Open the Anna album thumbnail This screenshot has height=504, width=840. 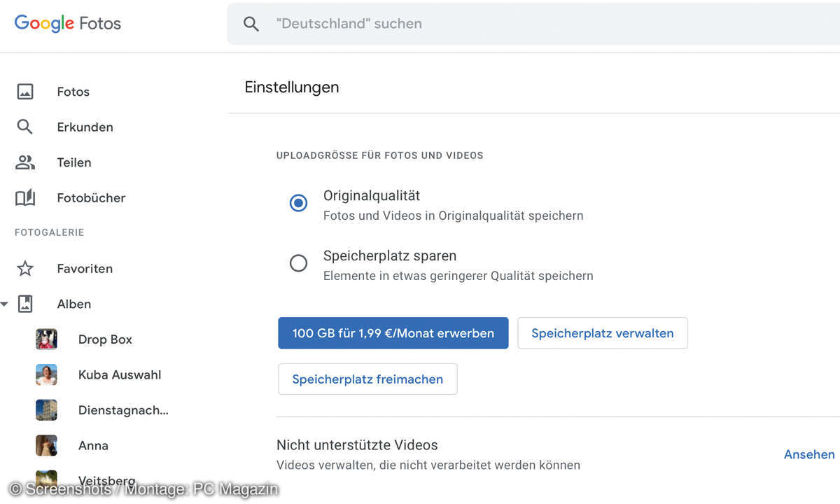point(46,445)
